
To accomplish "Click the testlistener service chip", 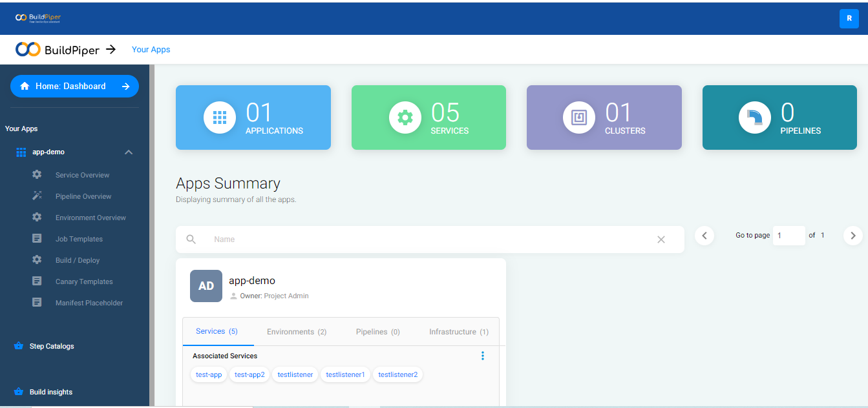I will 295,374.
